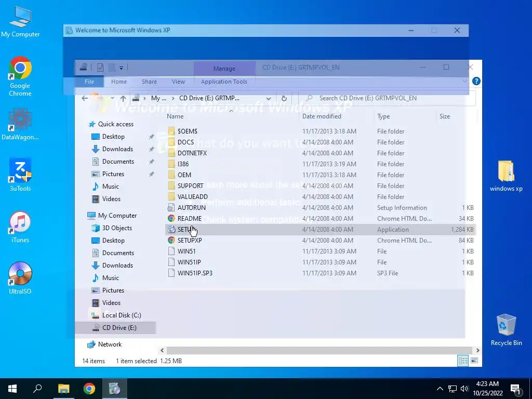Open the address bar history dropdown
Viewport: 532px width, 399px height.
(269, 98)
